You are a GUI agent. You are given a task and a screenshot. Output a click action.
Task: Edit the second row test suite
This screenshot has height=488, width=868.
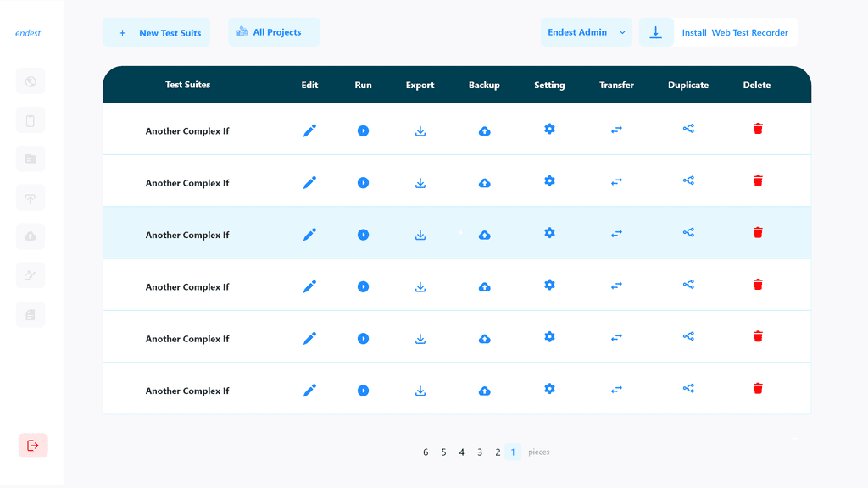309,183
